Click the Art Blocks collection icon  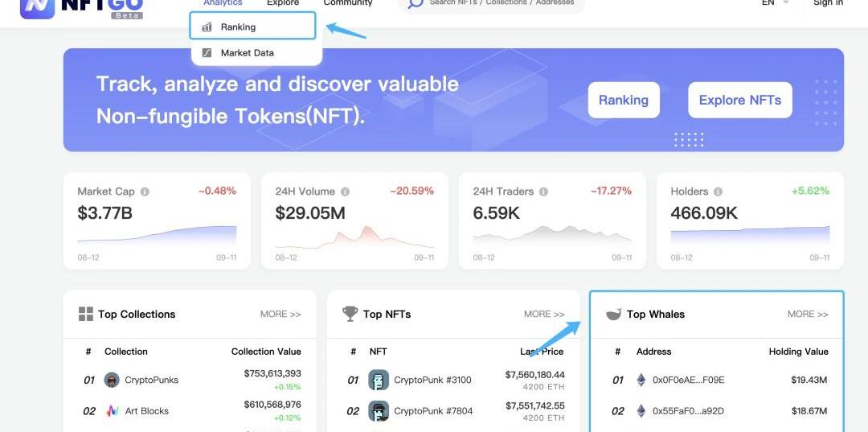(x=112, y=411)
